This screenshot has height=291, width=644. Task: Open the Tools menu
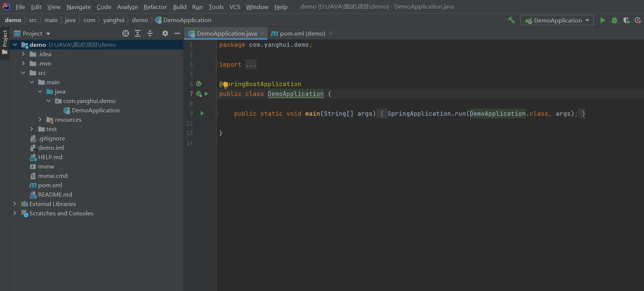216,7
